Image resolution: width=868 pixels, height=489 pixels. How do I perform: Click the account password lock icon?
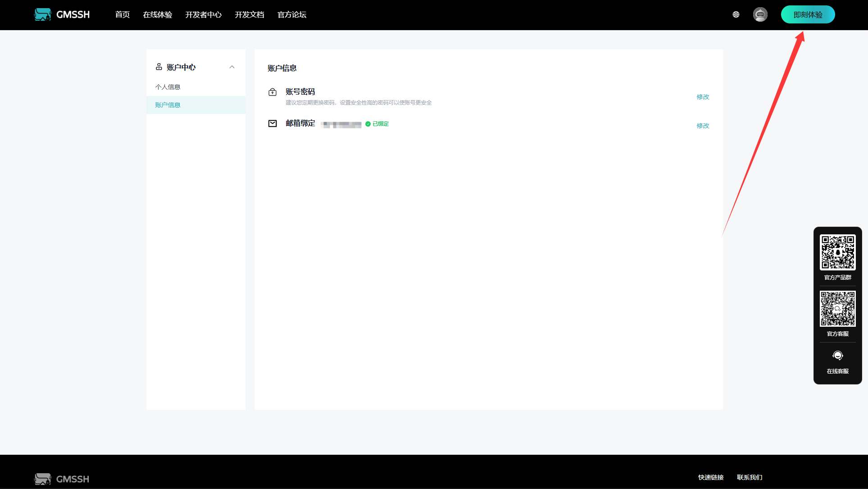coord(273,92)
